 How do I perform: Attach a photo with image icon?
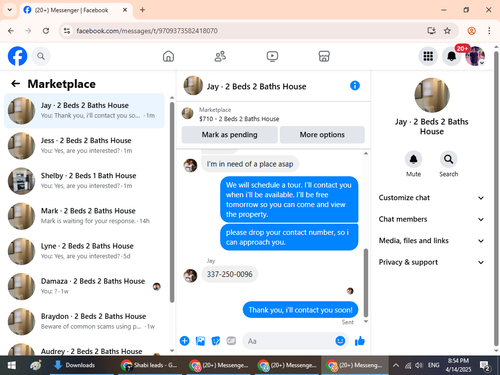coord(200,341)
